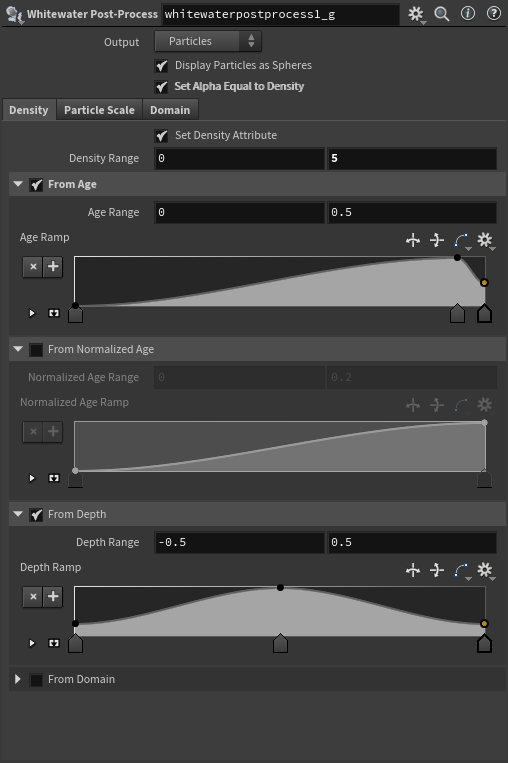Collapse the From Normalized Age section
The height and width of the screenshot is (763, 508).
click(x=18, y=349)
